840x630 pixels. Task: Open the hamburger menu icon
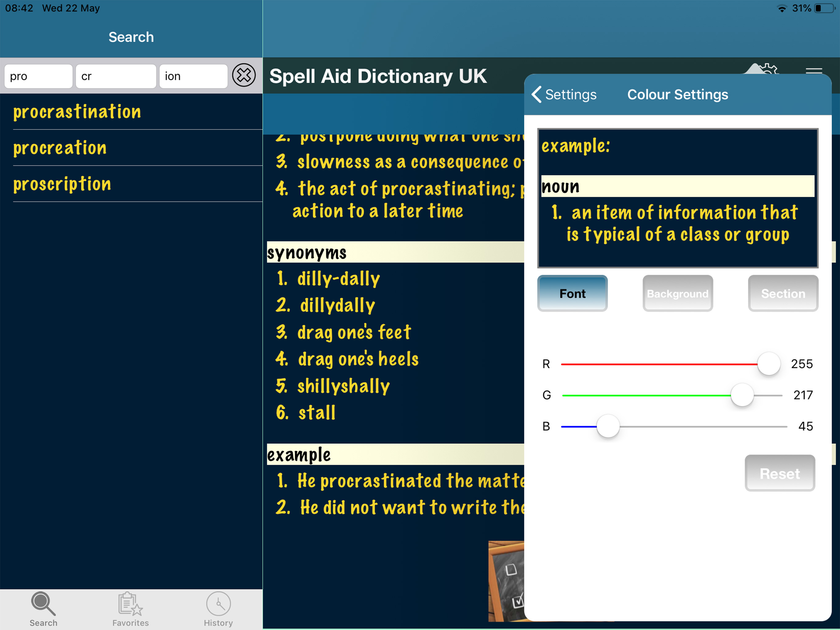pyautogui.click(x=814, y=70)
